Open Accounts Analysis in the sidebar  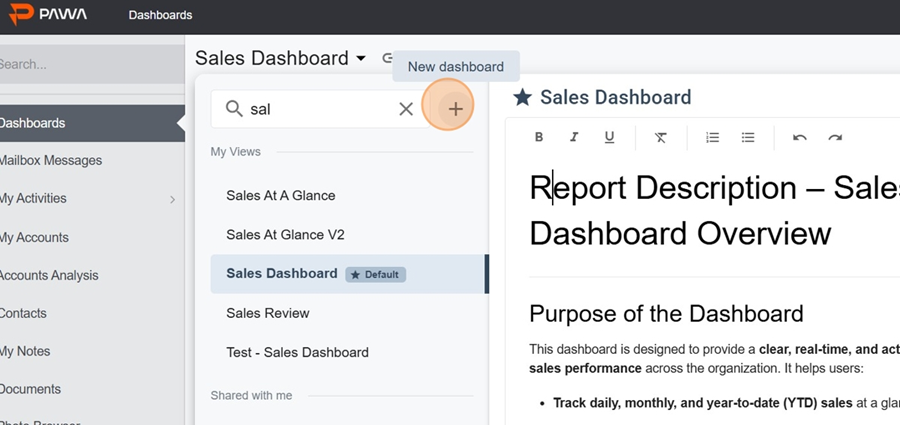click(49, 275)
